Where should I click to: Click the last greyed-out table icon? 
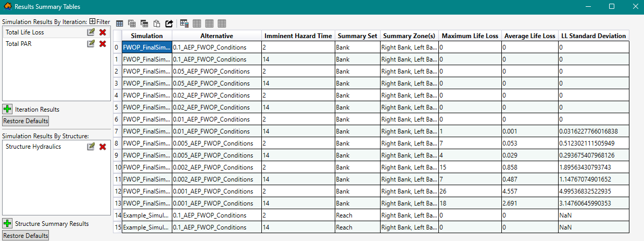(x=222, y=23)
